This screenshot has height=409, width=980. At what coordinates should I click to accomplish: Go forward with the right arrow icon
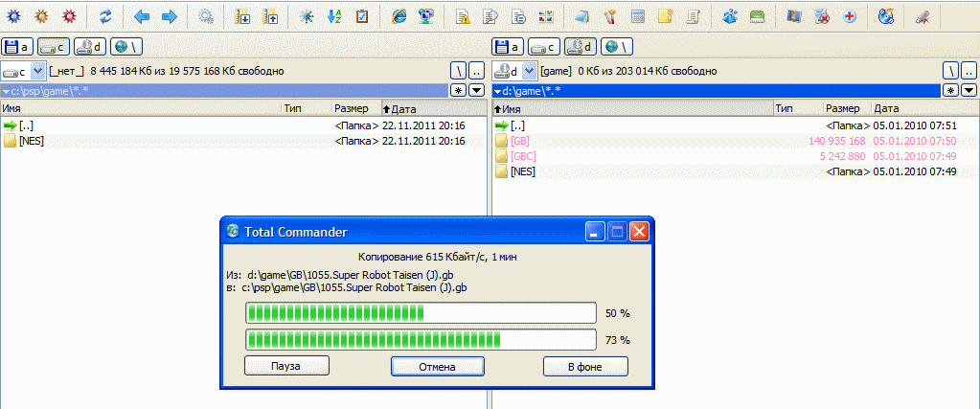coord(170,16)
